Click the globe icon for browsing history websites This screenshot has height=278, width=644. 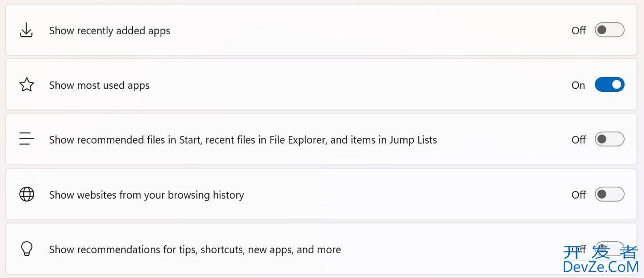[x=26, y=194]
